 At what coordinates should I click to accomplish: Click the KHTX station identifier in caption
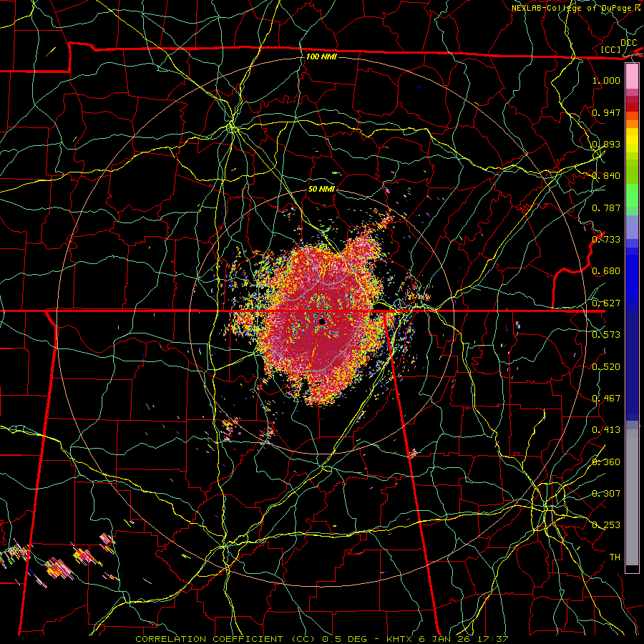(x=400, y=639)
